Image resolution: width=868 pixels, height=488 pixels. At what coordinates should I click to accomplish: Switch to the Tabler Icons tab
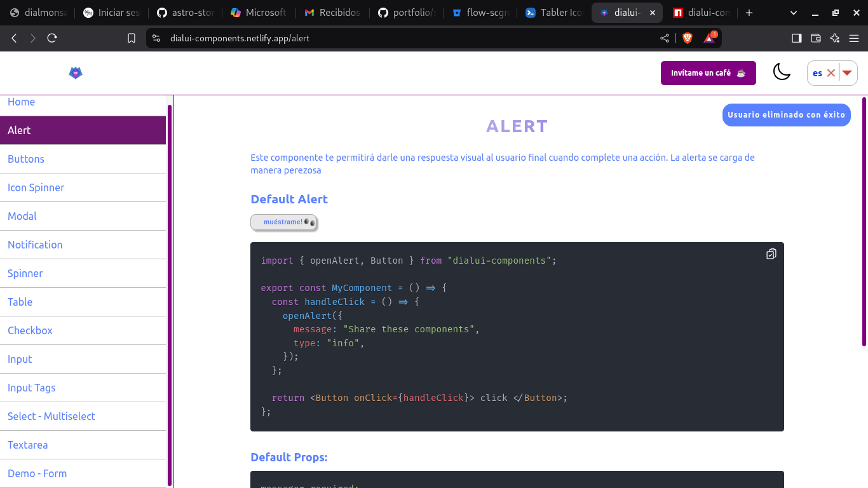point(554,13)
